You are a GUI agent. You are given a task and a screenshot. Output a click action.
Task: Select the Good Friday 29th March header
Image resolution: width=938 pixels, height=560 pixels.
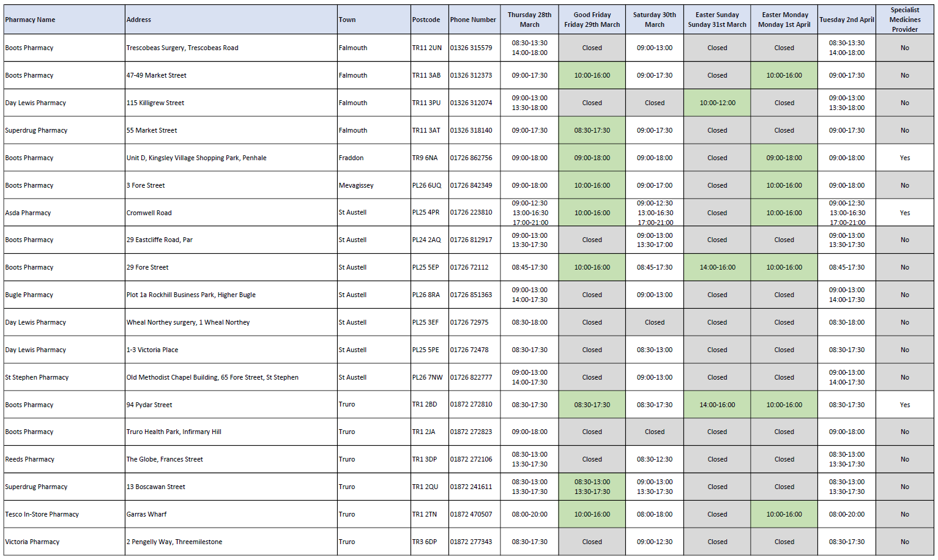pyautogui.click(x=592, y=20)
